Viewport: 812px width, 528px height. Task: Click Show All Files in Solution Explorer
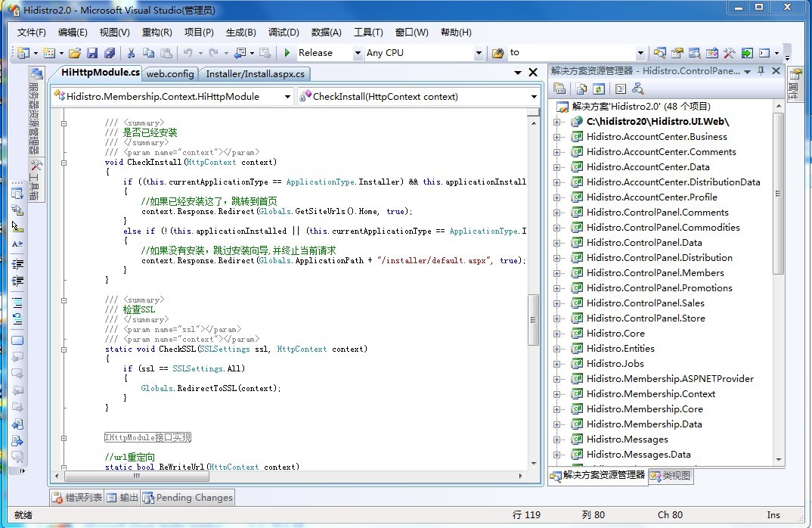coord(581,89)
